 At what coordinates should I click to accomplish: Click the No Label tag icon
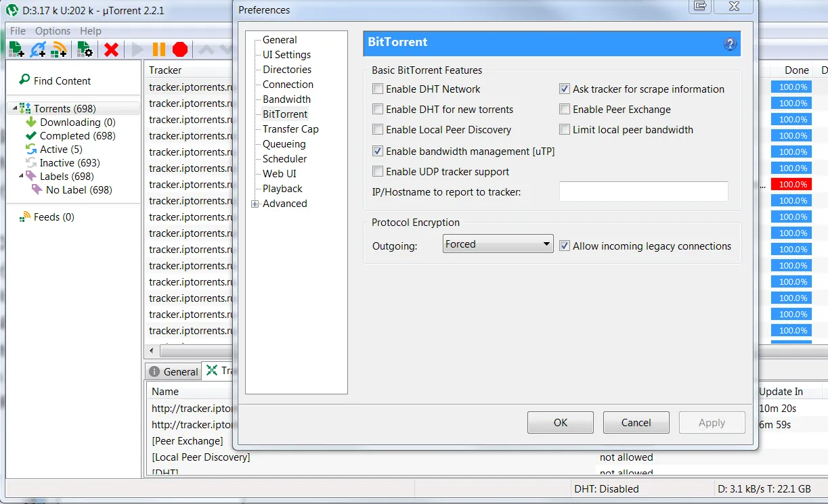(x=37, y=190)
